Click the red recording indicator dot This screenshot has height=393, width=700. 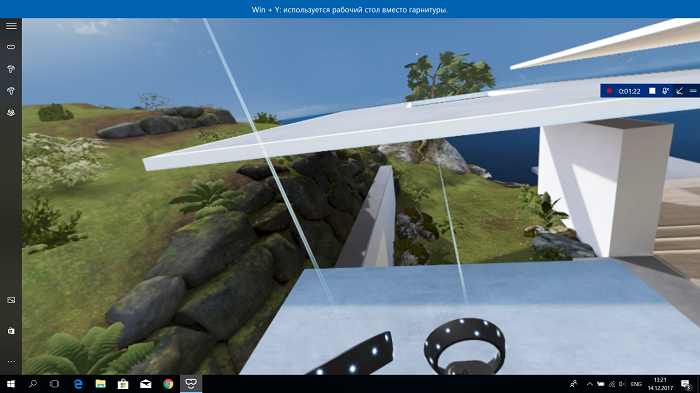609,91
